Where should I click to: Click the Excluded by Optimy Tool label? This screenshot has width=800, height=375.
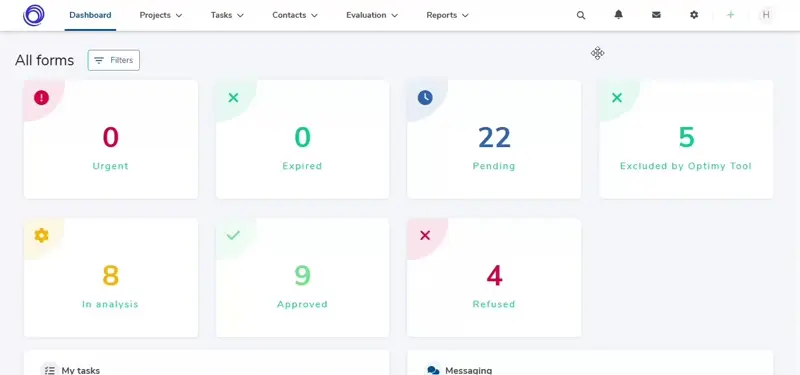[x=686, y=166]
